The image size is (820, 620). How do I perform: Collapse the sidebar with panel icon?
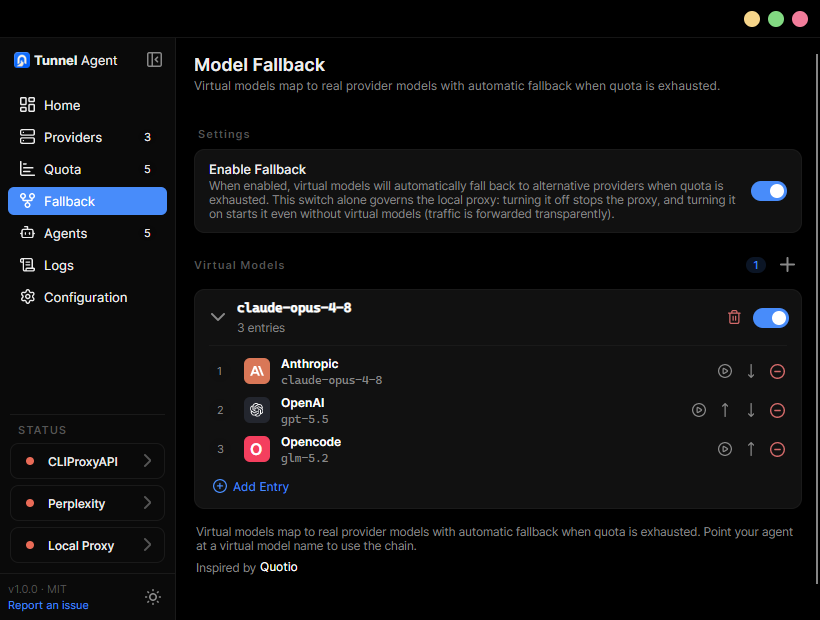point(154,60)
